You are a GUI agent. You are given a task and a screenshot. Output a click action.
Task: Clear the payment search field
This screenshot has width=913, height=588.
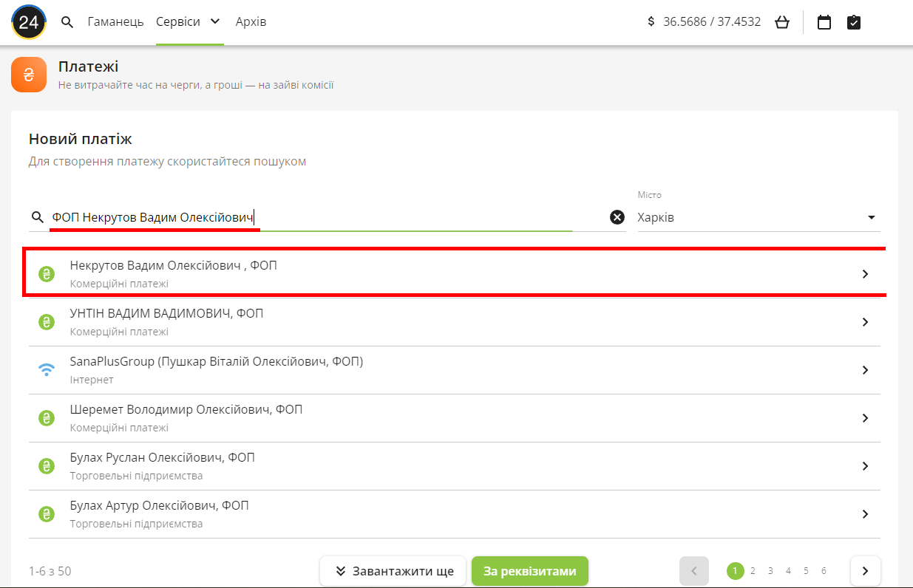point(617,217)
